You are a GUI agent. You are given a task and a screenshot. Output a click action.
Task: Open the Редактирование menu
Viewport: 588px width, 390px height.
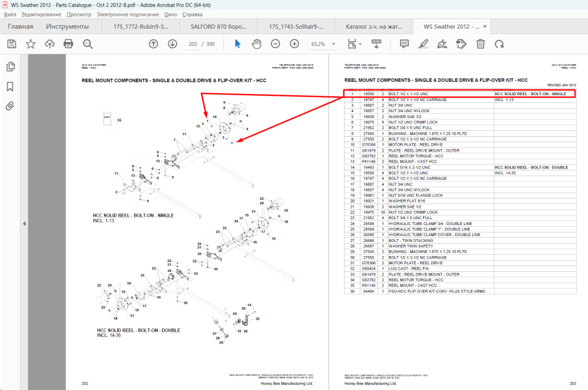[x=41, y=14]
